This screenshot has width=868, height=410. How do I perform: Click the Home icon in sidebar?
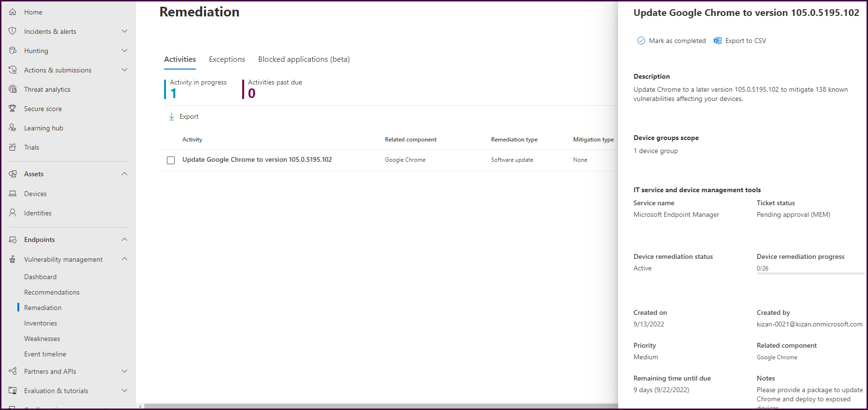tap(13, 12)
